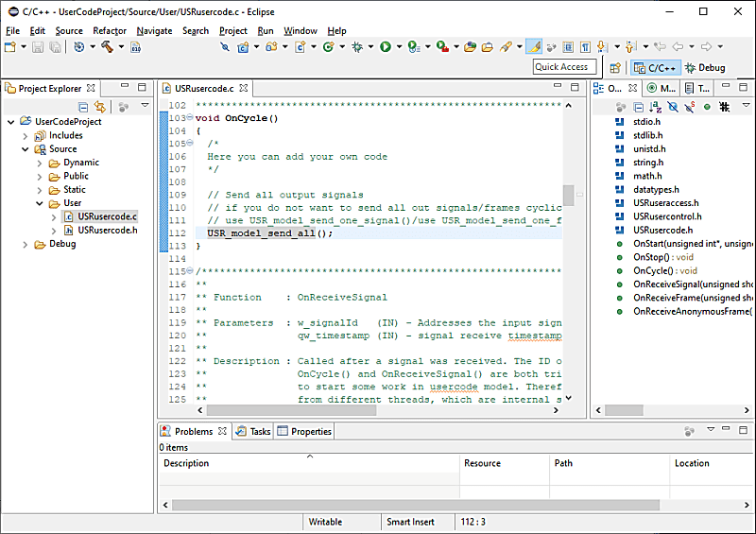Select USRusercode.h in Project Explorer
The image size is (756, 534).
107,230
